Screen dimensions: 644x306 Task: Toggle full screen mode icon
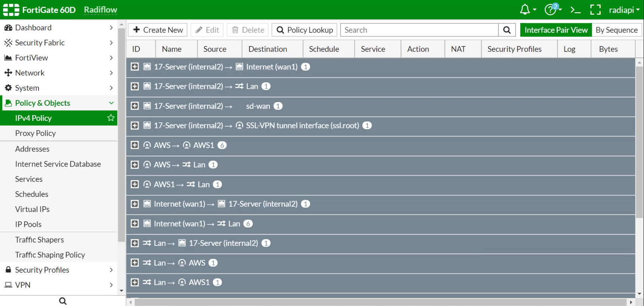(x=595, y=10)
